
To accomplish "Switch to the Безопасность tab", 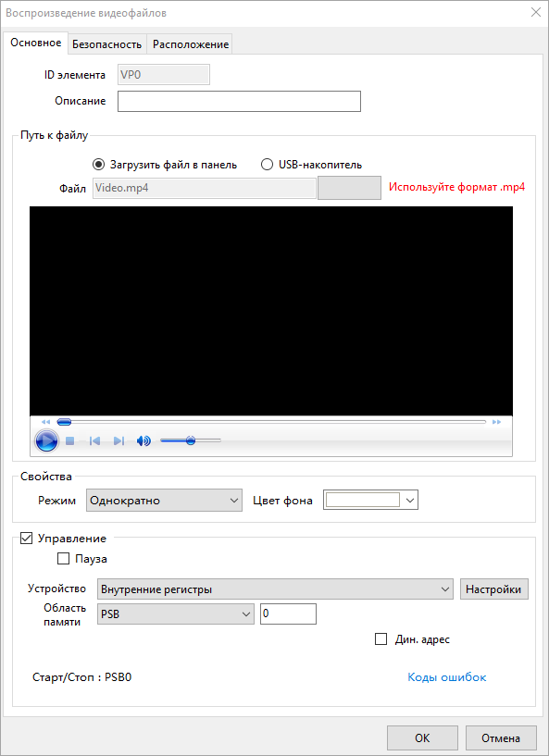I will coord(106,44).
